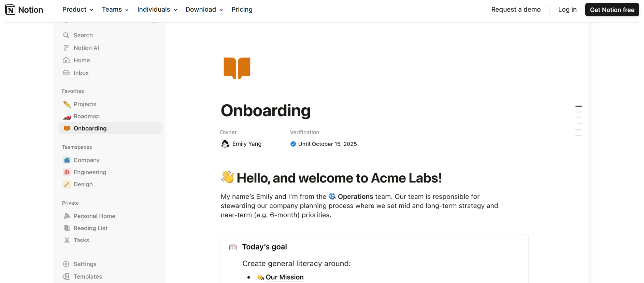
Task: Open the Engineering teamspace
Action: pos(89,172)
